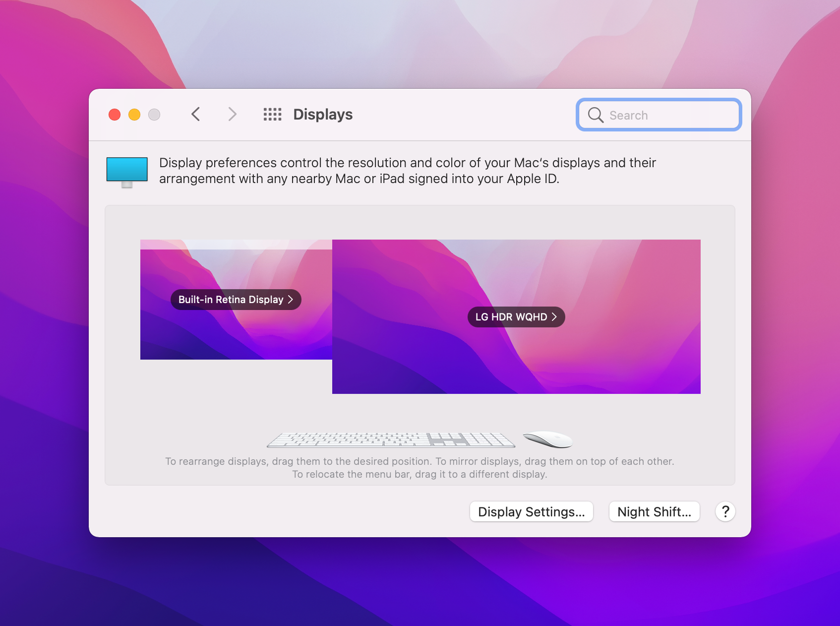This screenshot has height=626, width=840.
Task: Click the back navigation arrow
Action: click(195, 114)
